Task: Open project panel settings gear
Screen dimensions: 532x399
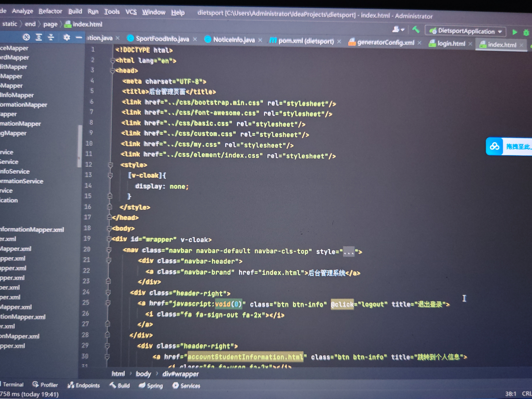Action: [x=67, y=37]
